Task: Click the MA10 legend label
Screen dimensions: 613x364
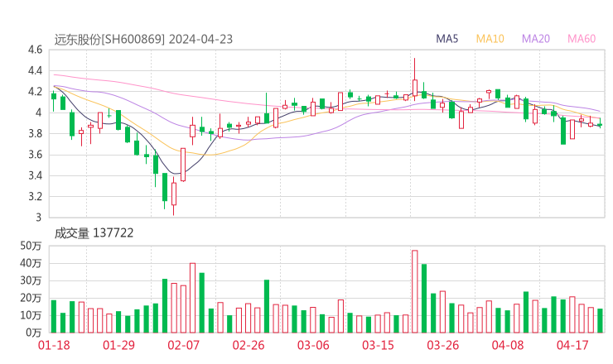Action: [490, 39]
